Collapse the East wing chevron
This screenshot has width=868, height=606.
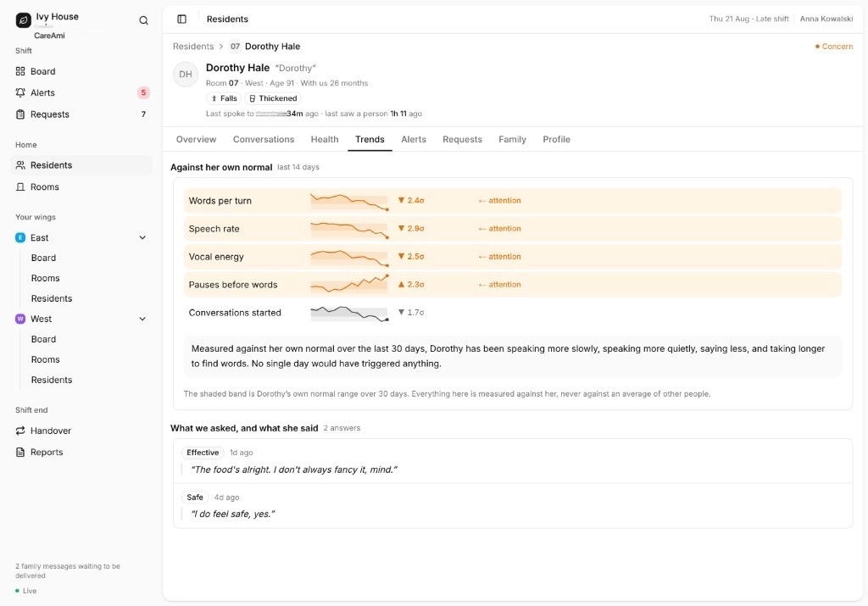(x=142, y=237)
